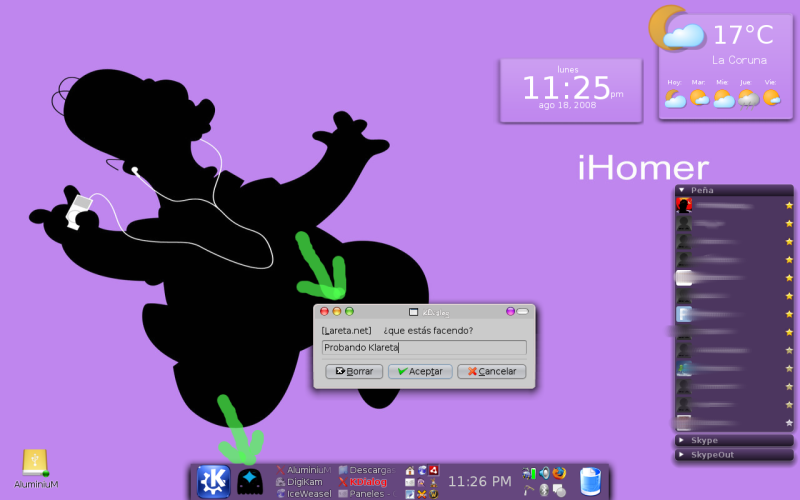The width and height of the screenshot is (800, 500).
Task: Launch the globe browser icon beside home
Action: 422,470
